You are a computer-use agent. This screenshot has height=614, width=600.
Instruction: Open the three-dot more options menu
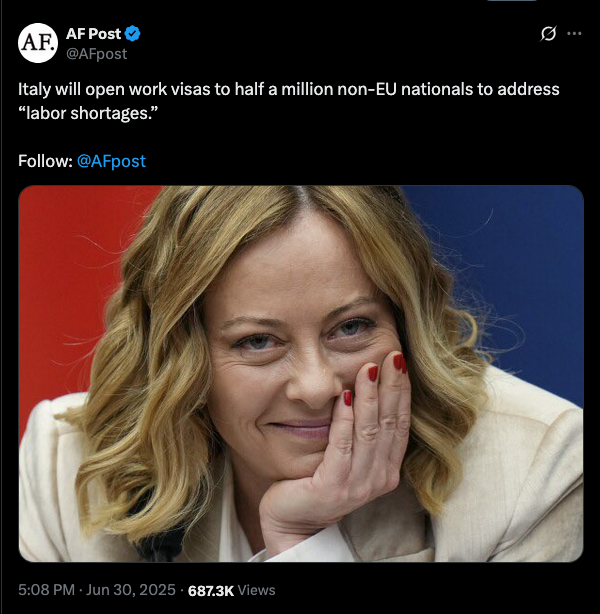pyautogui.click(x=574, y=34)
